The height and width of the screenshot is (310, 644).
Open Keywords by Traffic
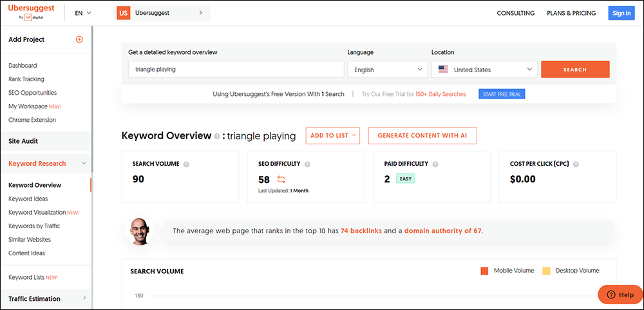click(34, 226)
